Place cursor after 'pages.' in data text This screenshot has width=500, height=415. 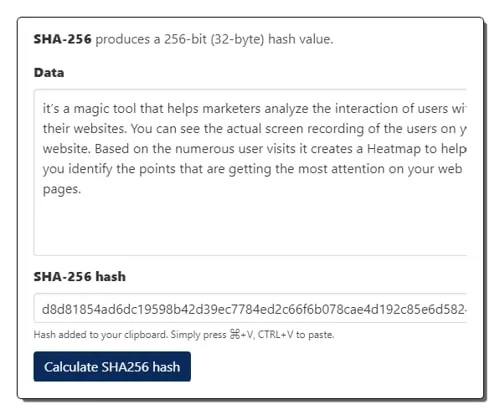[82, 189]
